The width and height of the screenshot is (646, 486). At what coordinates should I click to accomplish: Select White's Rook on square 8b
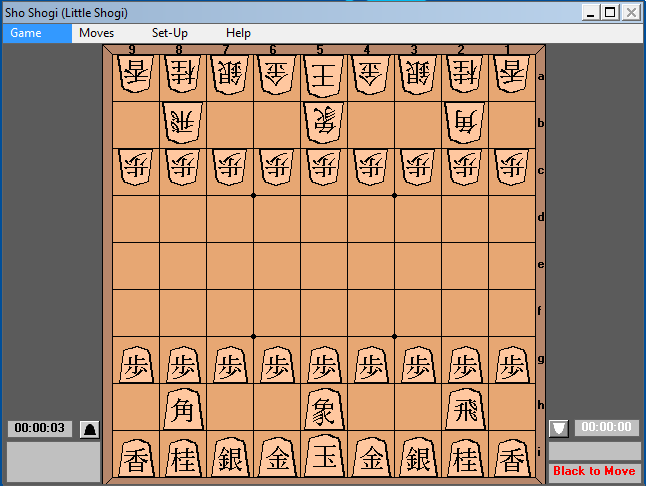pyautogui.click(x=183, y=123)
